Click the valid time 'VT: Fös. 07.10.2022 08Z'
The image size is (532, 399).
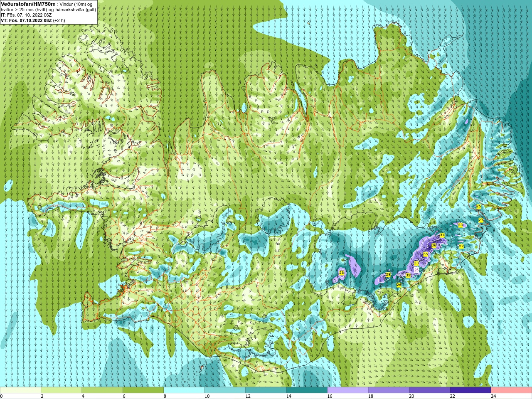click(26, 20)
